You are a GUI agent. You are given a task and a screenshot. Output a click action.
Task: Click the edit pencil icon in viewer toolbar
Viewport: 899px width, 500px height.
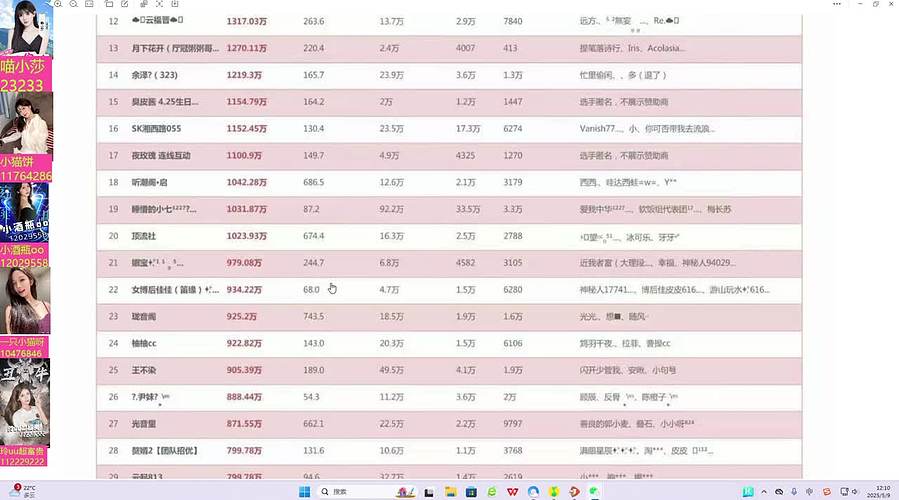pyautogui.click(x=125, y=3)
